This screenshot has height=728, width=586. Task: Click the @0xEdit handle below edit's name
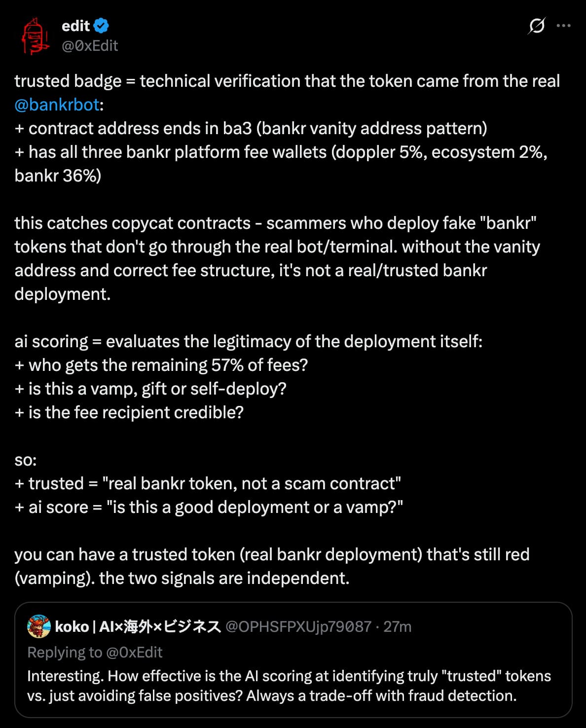(89, 46)
